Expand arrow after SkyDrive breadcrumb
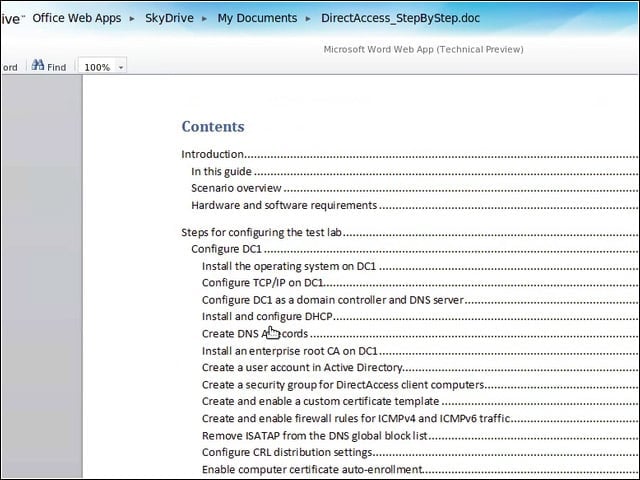Screen dimensions: 640x480 pyautogui.click(x=204, y=19)
